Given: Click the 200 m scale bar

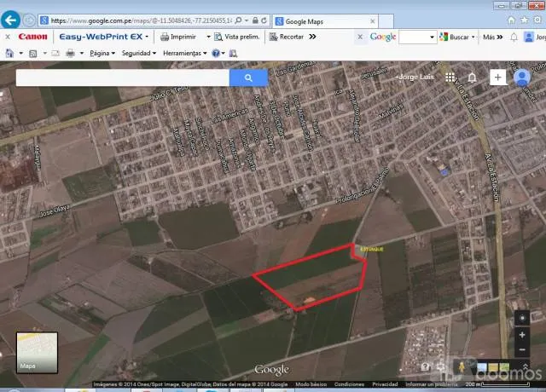Looking at the screenshot, I should [x=498, y=384].
